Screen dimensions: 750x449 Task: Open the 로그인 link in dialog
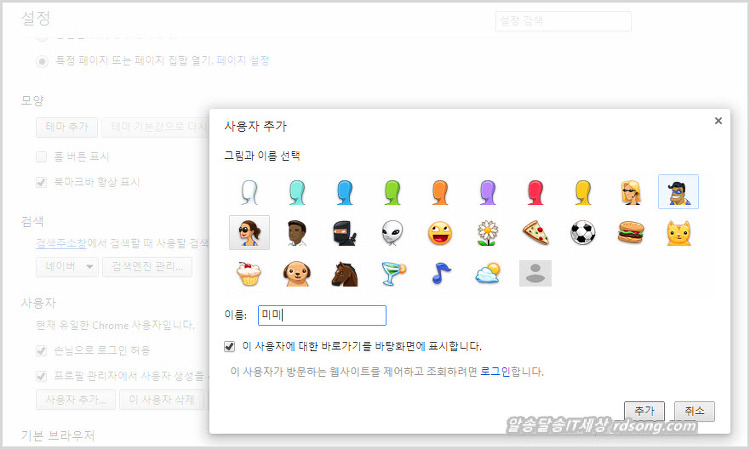click(x=493, y=372)
